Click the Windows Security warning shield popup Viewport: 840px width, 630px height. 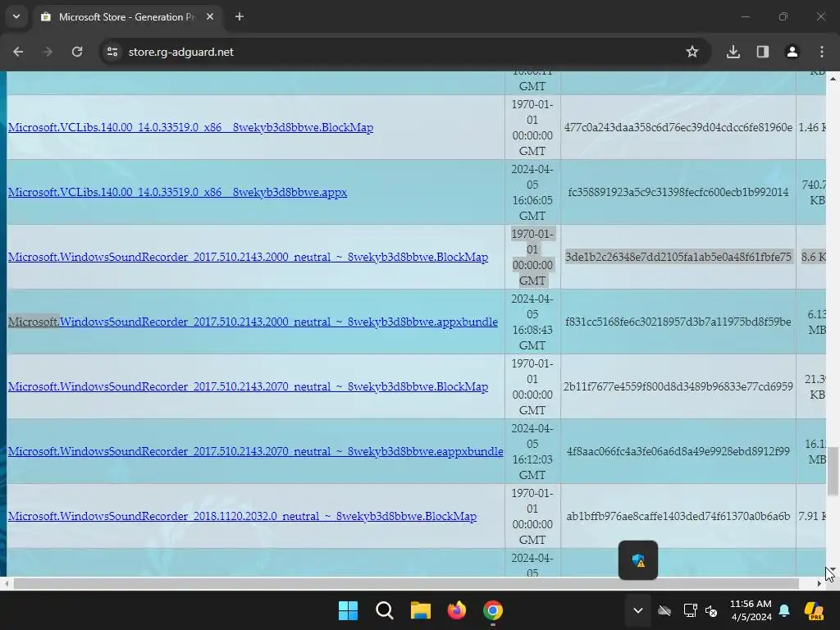(x=638, y=560)
